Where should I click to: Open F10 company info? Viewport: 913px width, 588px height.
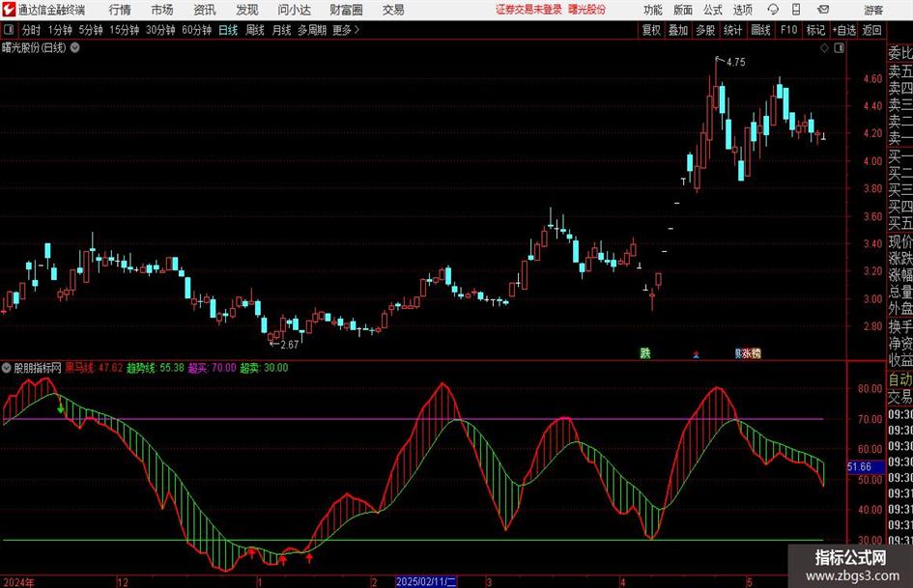click(x=789, y=30)
